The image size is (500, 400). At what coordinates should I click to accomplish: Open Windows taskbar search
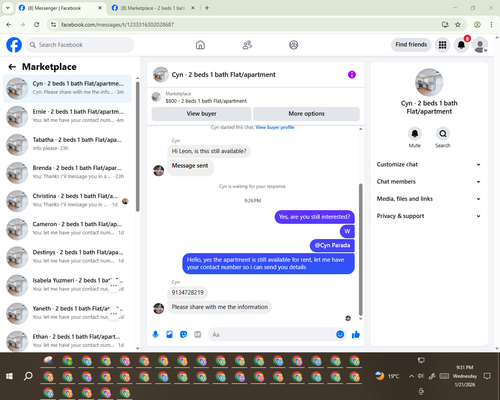[x=28, y=376]
